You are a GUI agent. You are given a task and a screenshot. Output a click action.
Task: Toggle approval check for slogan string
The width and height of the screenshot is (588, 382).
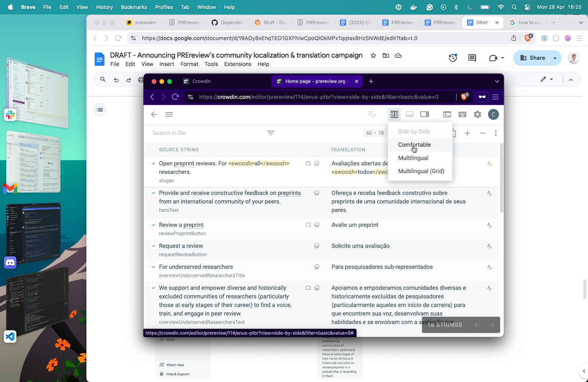point(153,164)
